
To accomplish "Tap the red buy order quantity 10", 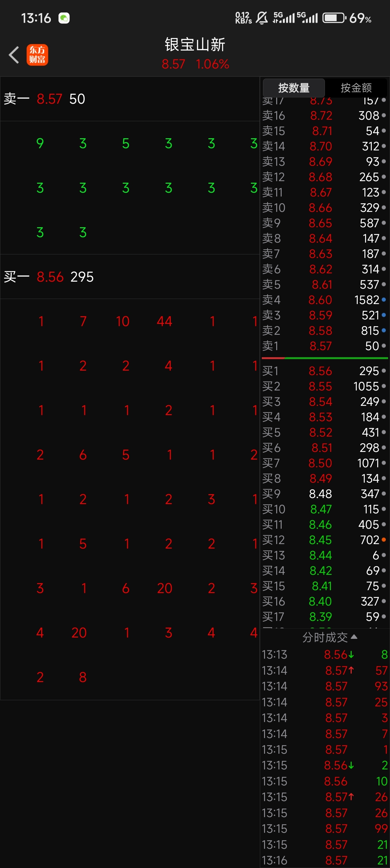I will [x=123, y=321].
